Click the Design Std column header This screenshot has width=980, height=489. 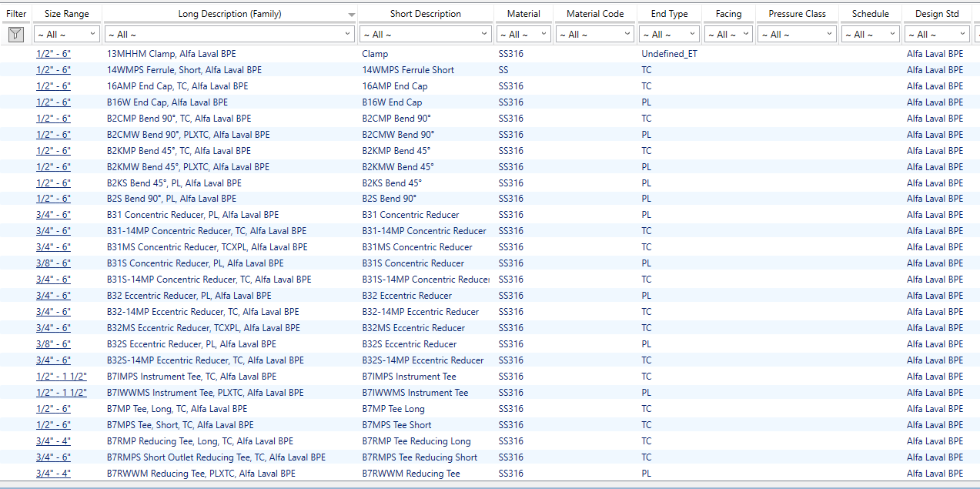pyautogui.click(x=937, y=14)
